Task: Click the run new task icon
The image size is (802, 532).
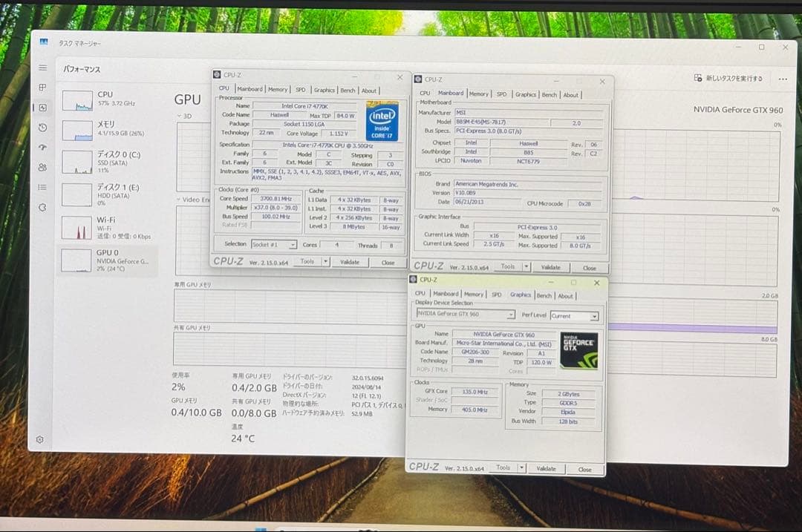Action: 697,78
